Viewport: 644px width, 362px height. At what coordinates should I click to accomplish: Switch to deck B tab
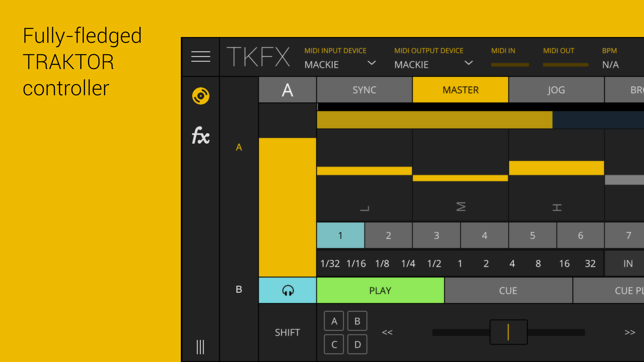239,289
